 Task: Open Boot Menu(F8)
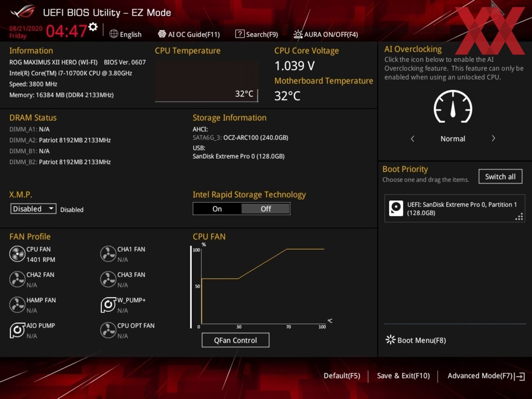pyautogui.click(x=416, y=340)
